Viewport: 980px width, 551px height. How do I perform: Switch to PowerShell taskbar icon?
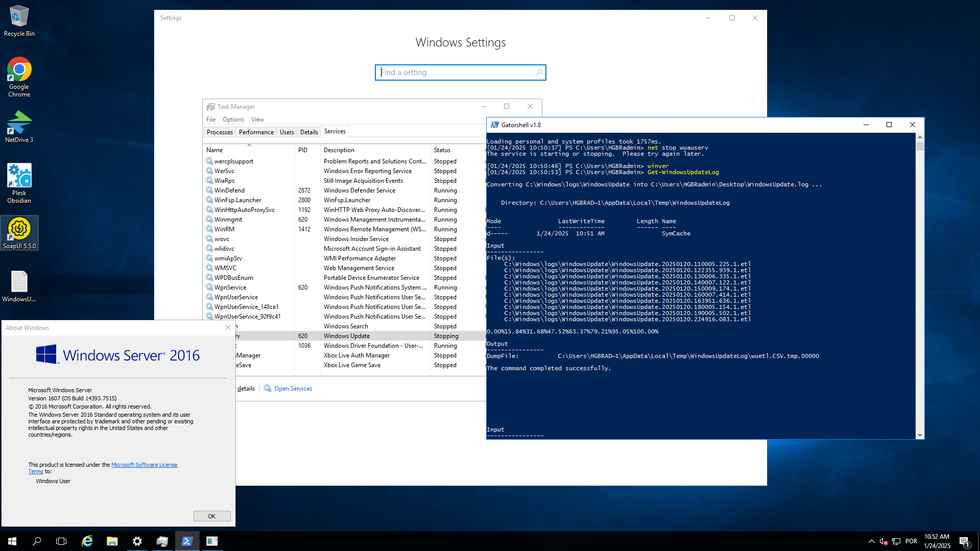187,541
